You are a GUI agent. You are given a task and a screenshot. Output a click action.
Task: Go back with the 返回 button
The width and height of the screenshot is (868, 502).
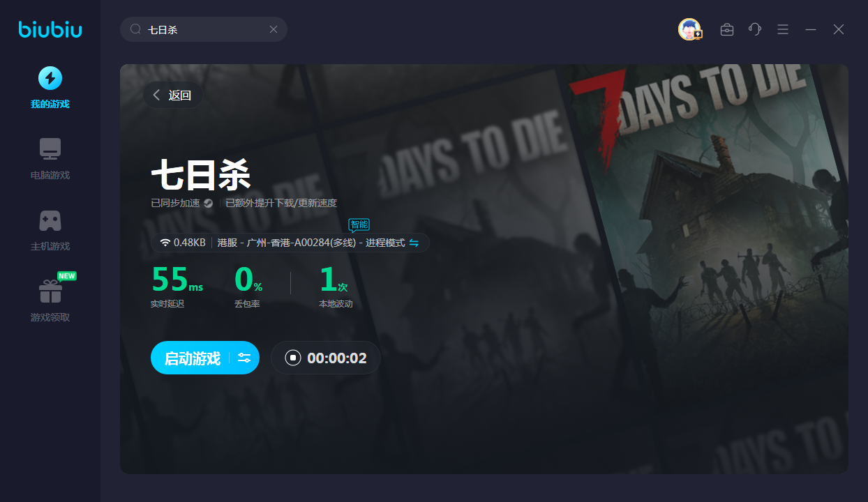(x=172, y=95)
